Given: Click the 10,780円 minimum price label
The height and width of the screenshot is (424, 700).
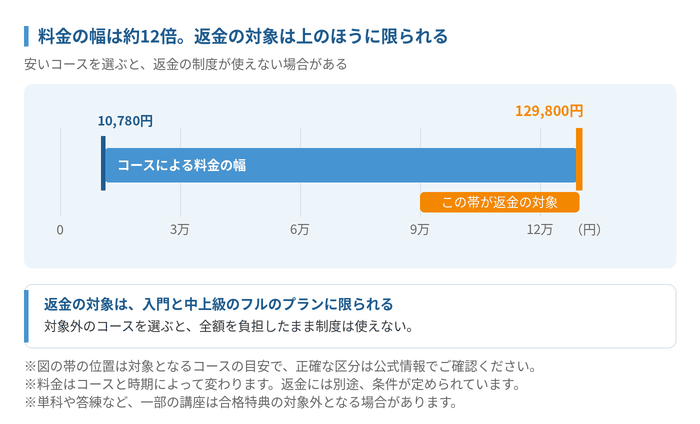Looking at the screenshot, I should point(125,121).
